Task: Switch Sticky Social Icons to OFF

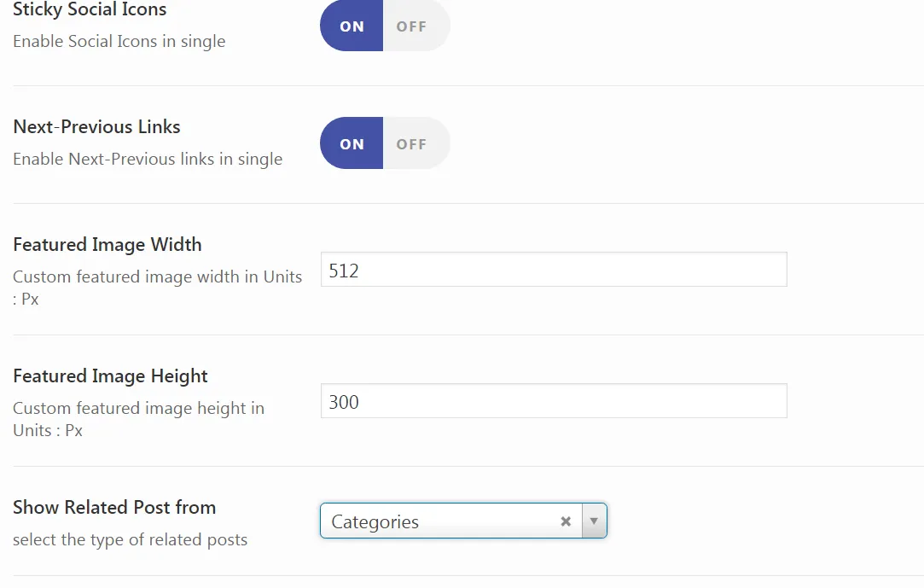Action: (x=412, y=26)
